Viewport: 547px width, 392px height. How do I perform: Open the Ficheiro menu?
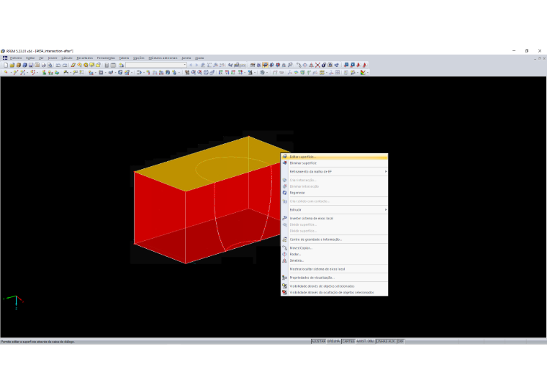[x=16, y=58]
